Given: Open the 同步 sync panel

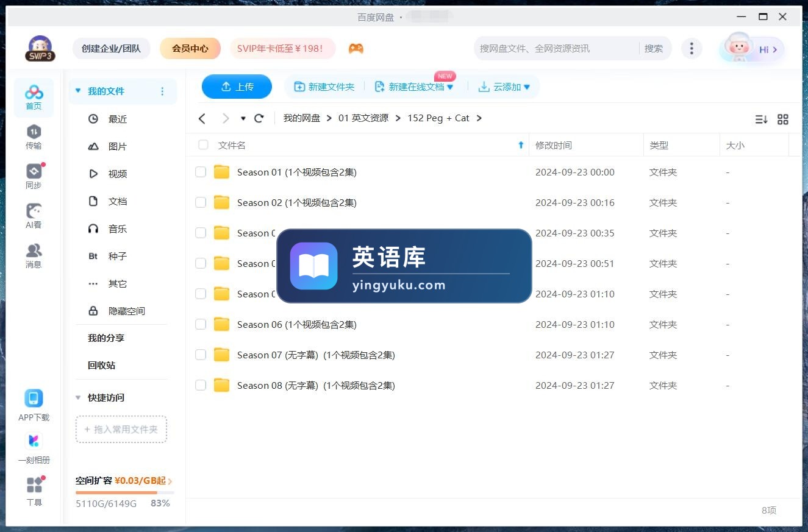Looking at the screenshot, I should coord(34,177).
